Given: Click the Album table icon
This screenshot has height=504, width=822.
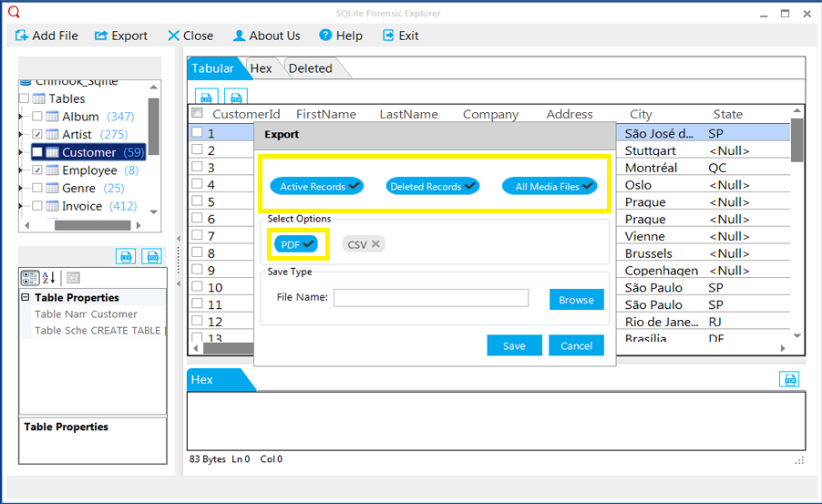Looking at the screenshot, I should pos(52,117).
